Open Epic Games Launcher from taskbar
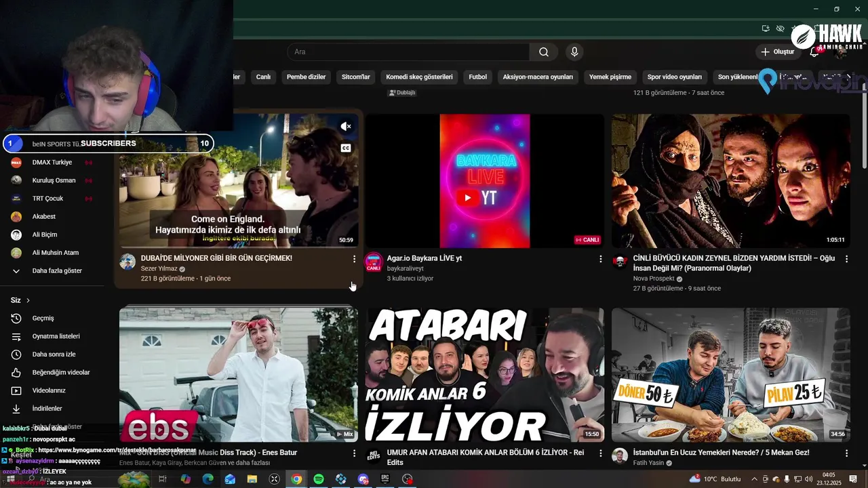The image size is (868, 488). [x=385, y=479]
